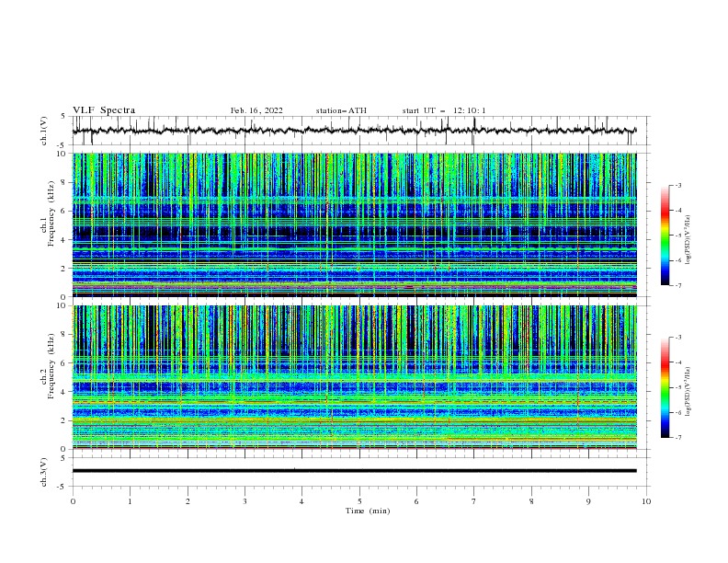Click the time axis tick label '5'
This screenshot has height=563, width=728.
point(359,501)
